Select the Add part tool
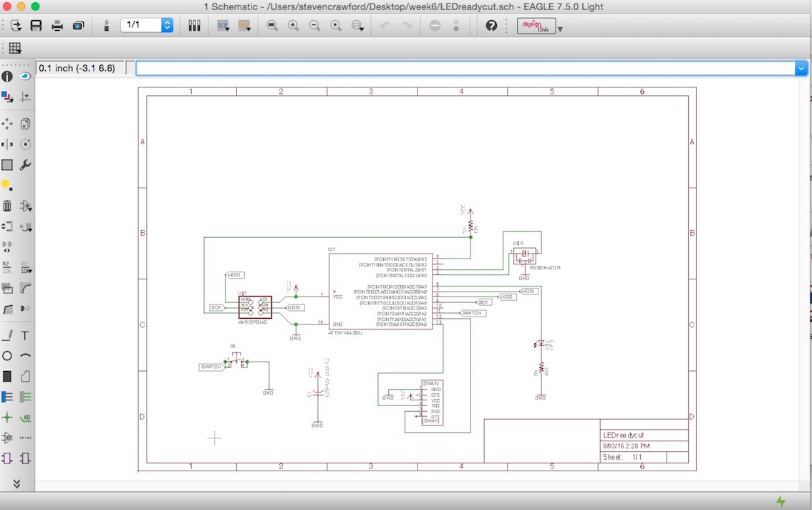 click(x=25, y=206)
